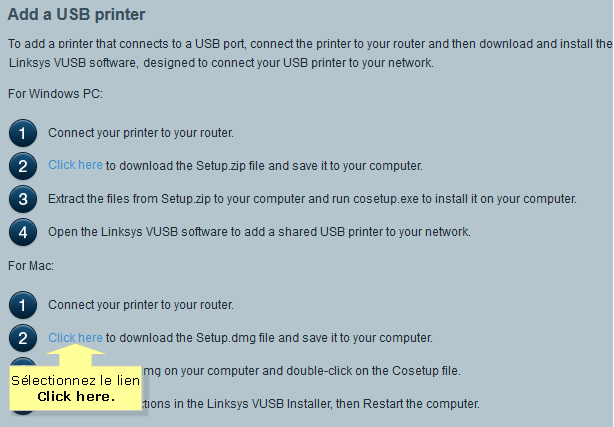
Task: Click the Windows step 4 number icon
Action: 23,232
